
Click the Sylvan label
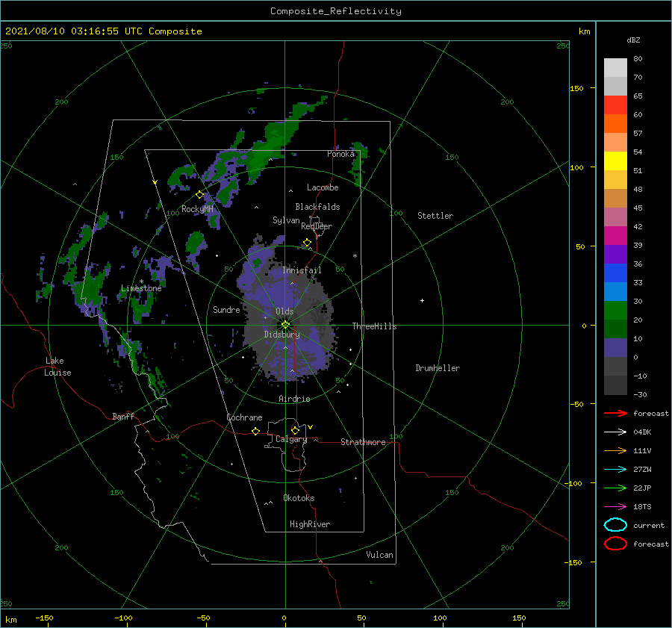point(286,220)
